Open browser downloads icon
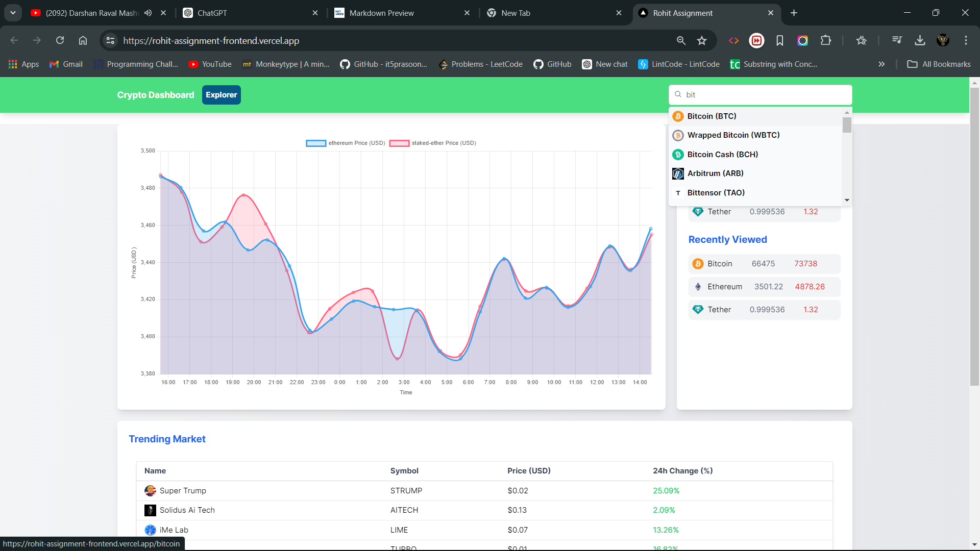The height and width of the screenshot is (551, 980). tap(920, 41)
